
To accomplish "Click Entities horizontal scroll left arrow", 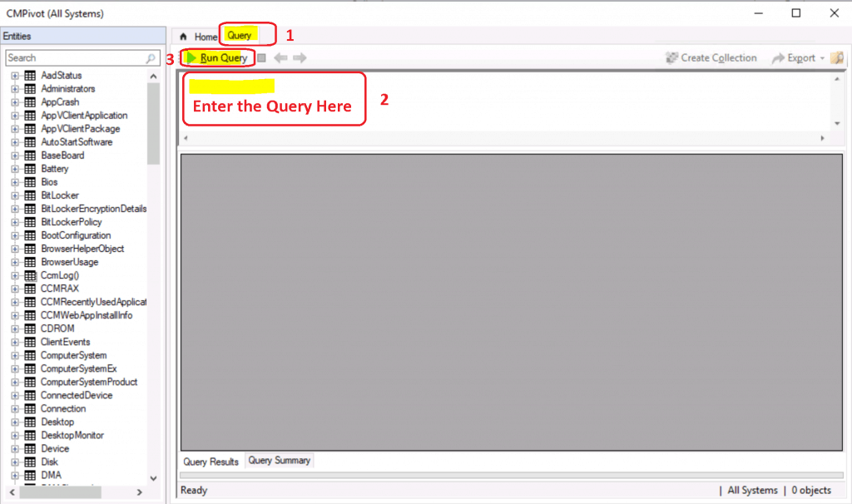I will 12,492.
